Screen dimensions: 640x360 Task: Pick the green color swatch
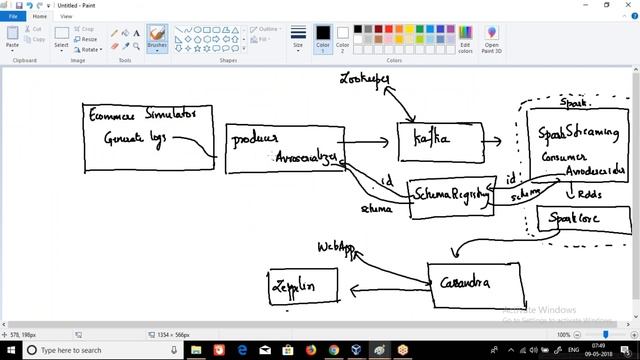(x=420, y=29)
